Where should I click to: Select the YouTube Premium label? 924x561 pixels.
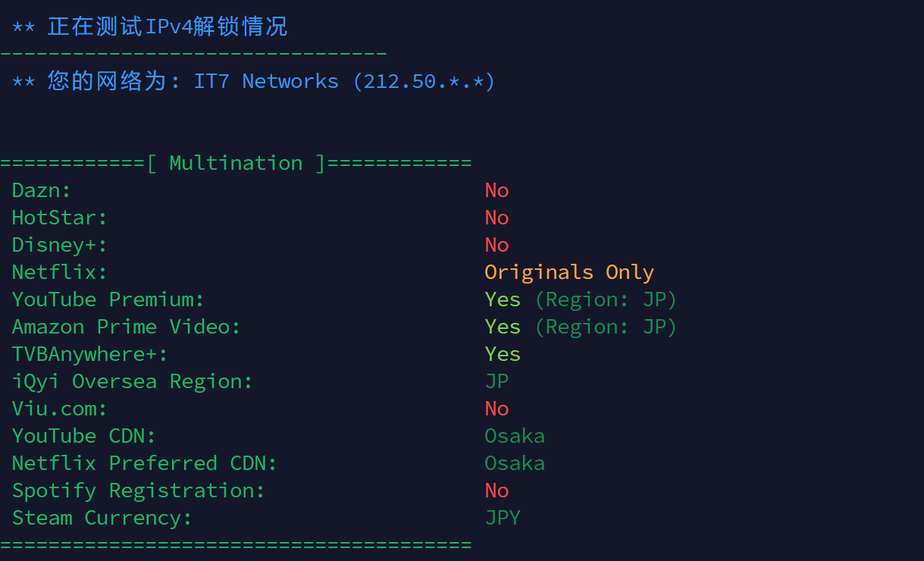pos(108,299)
